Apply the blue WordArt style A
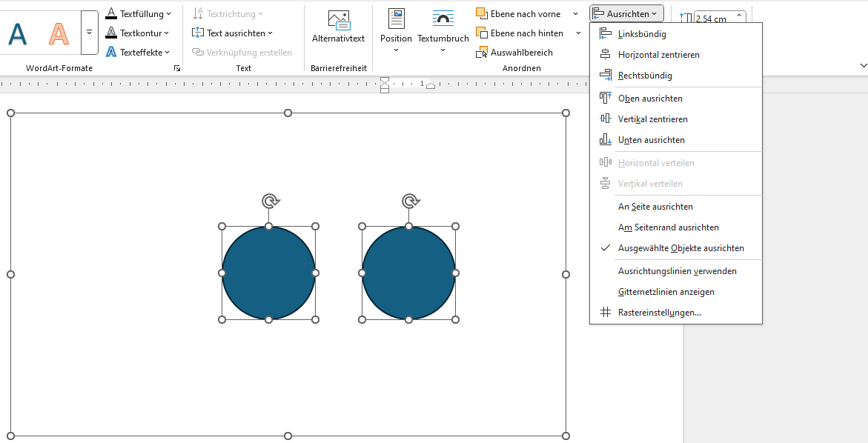This screenshot has width=868, height=443. tap(18, 33)
